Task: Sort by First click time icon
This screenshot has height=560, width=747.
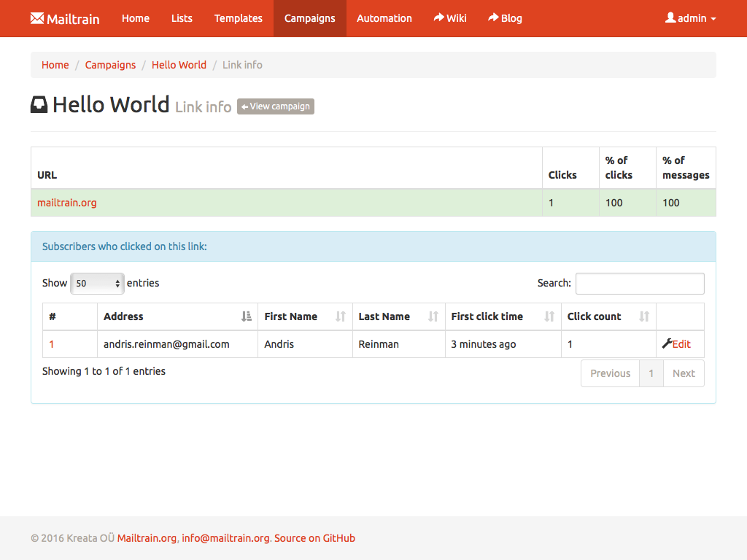Action: point(549,316)
